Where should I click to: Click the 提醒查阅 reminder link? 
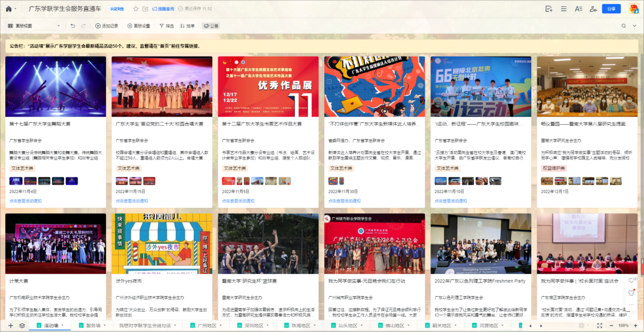click(163, 8)
